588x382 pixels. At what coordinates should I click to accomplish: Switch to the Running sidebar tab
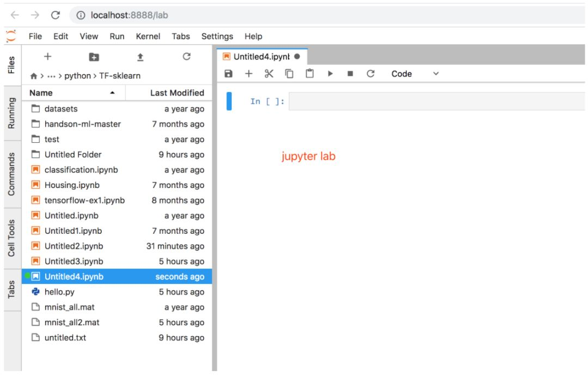12,113
